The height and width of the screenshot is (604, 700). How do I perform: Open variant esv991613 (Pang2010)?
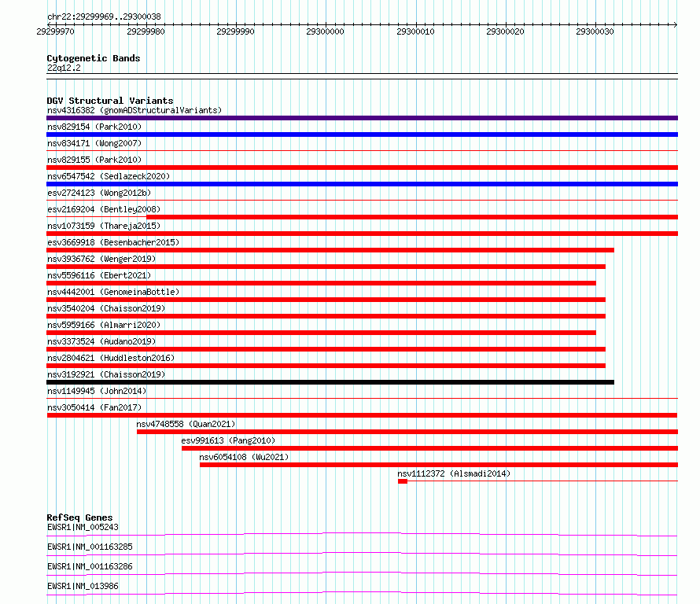point(228,440)
